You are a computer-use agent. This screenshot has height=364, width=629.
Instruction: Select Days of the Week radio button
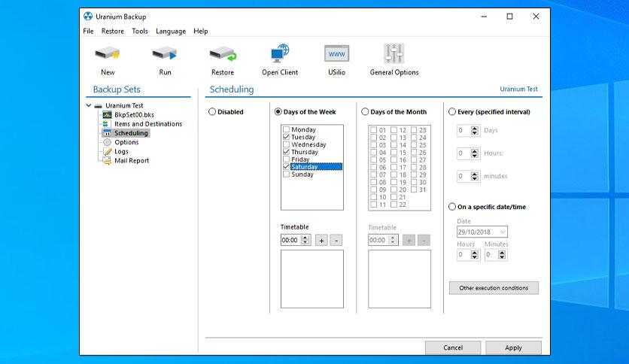pos(278,112)
